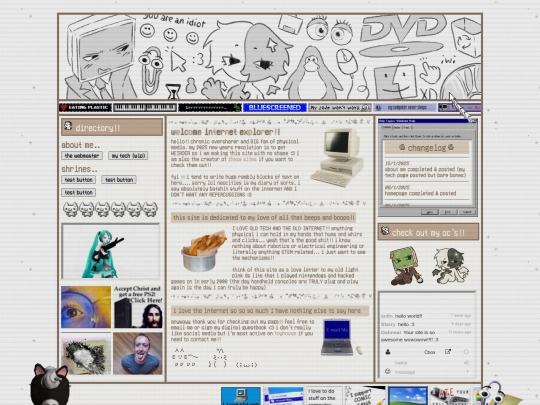Viewport: 540px width, 405px height.
Task: Click the black cat mascot in bottom-left corner
Action: click(51, 384)
